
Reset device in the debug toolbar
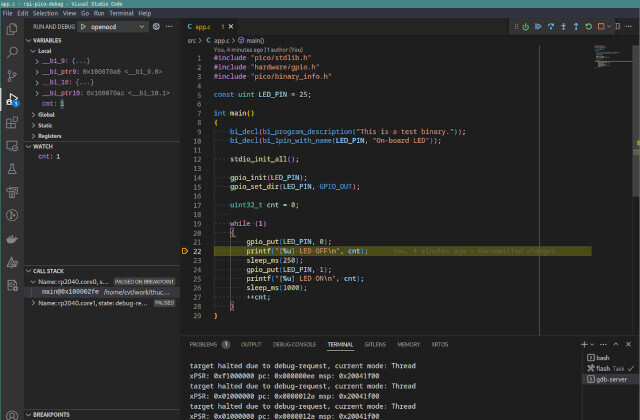point(526,27)
